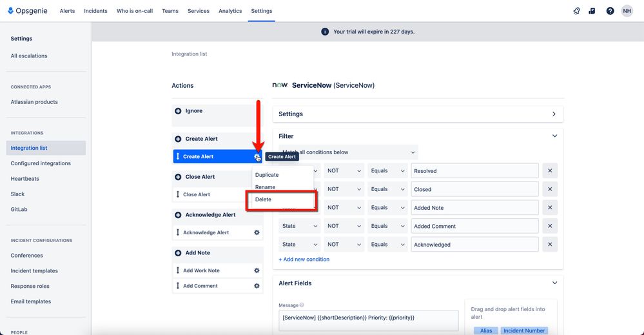Click the Resolved value input field
Viewport: 644px width, 335px height.
[x=474, y=170]
